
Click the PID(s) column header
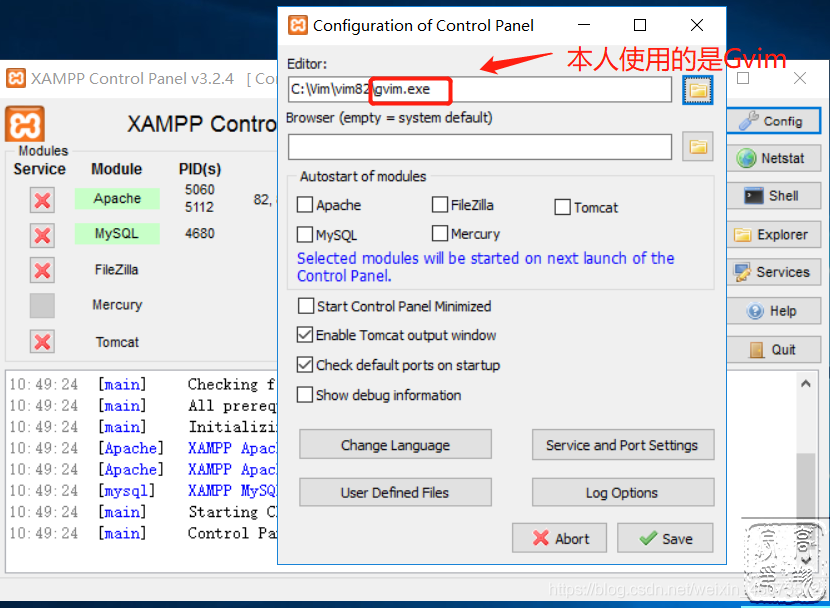click(200, 169)
